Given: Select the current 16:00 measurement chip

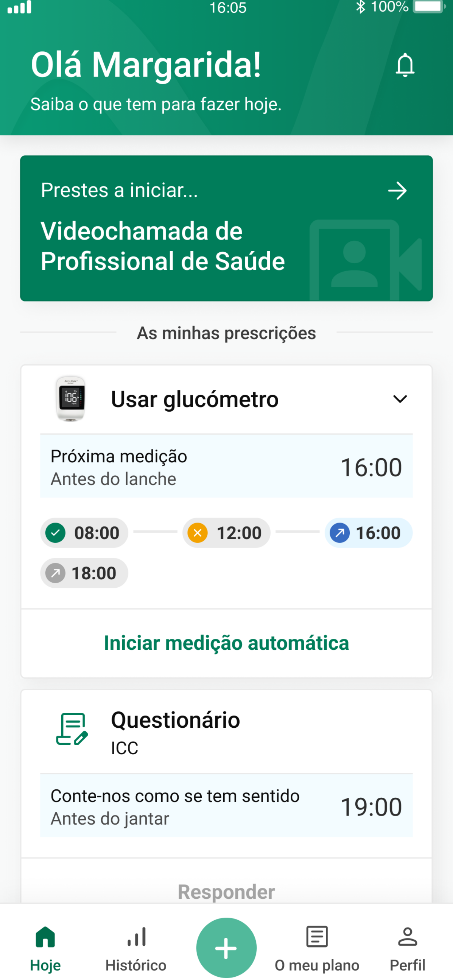Looking at the screenshot, I should (x=368, y=533).
